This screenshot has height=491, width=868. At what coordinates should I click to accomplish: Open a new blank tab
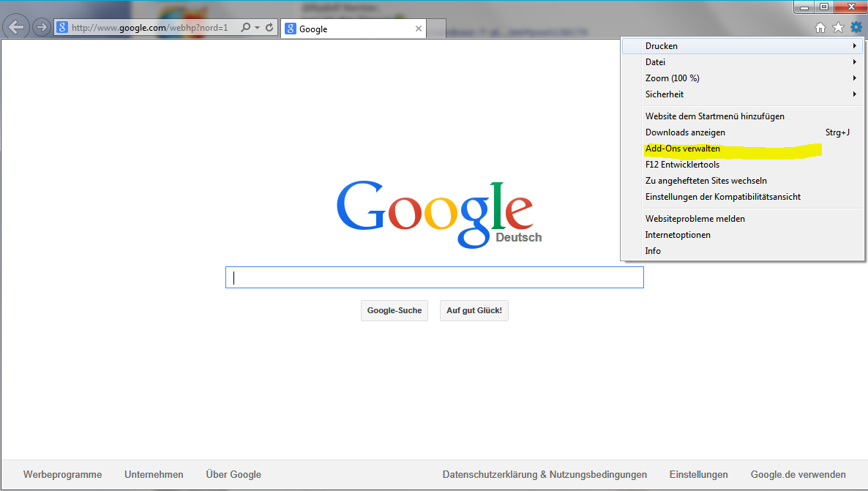pyautogui.click(x=436, y=29)
